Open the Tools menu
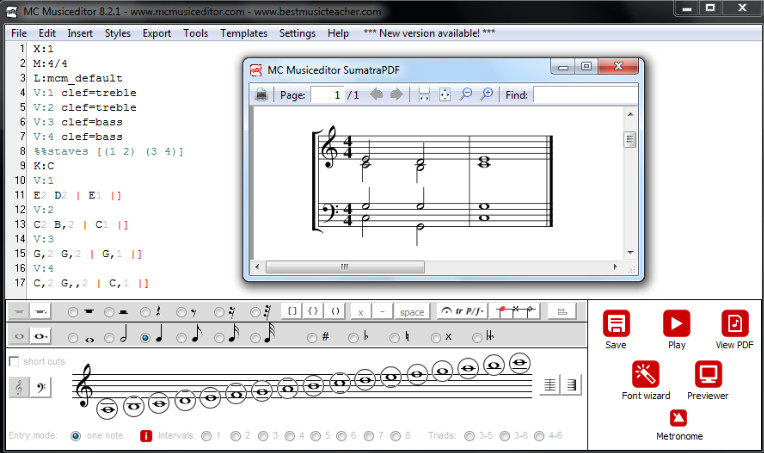The width and height of the screenshot is (764, 453). coord(195,33)
